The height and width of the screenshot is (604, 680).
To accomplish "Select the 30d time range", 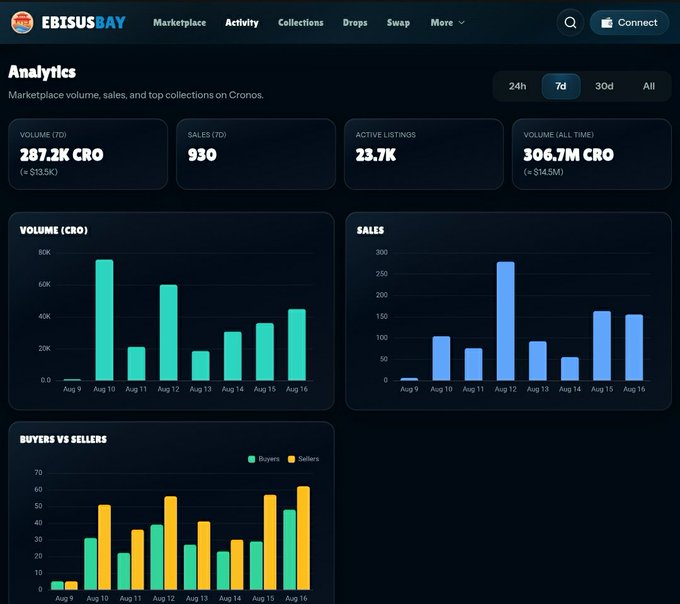I will (x=604, y=86).
